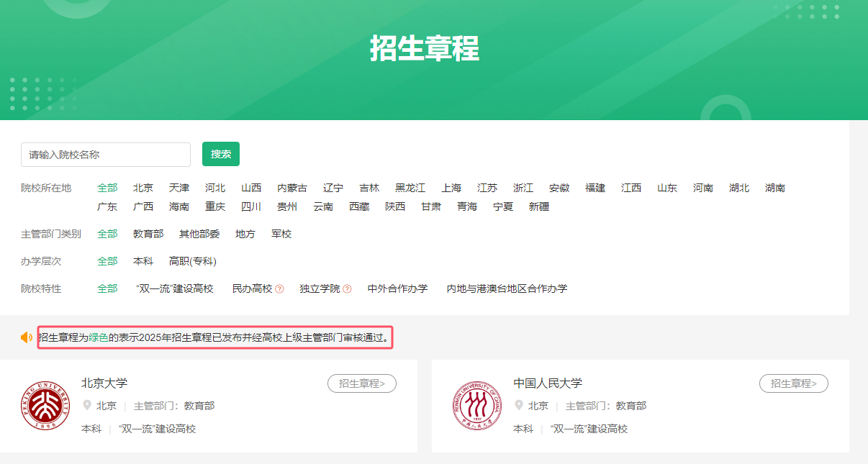Filter by “双一流”建设高校 characteristic
868x464 pixels.
[175, 288]
